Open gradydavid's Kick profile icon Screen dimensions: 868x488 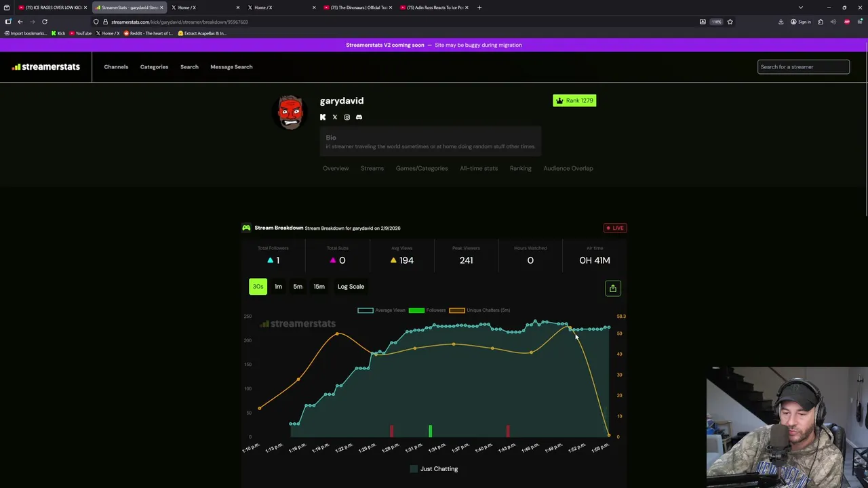[323, 117]
